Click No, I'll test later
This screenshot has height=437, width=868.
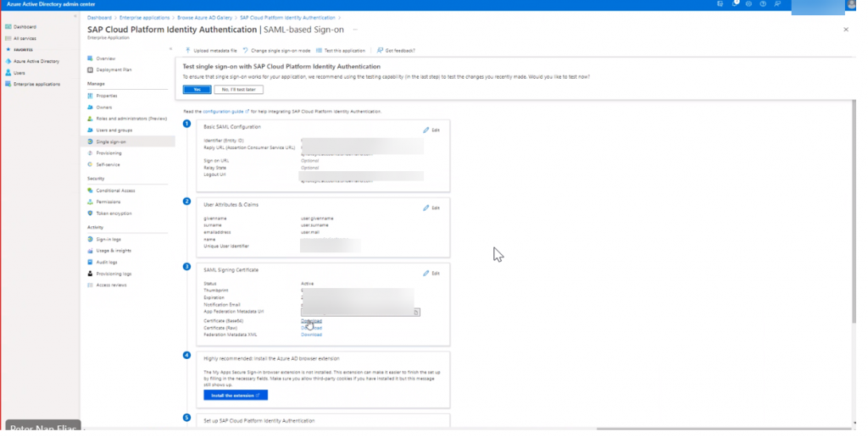pyautogui.click(x=238, y=90)
